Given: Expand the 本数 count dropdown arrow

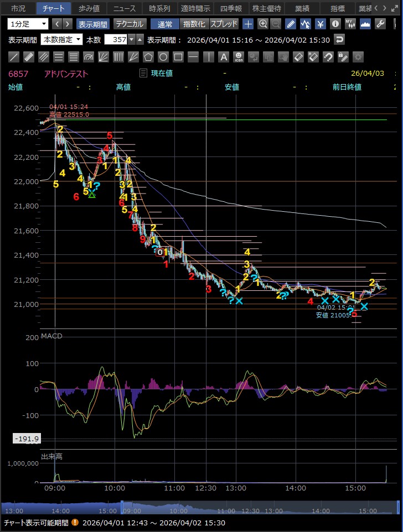Looking at the screenshot, I should (131, 40).
